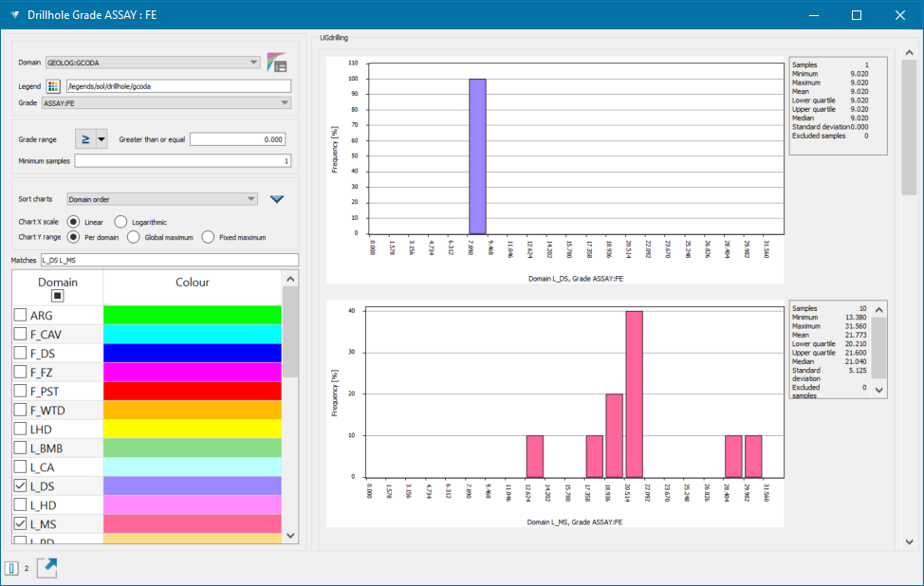
Task: Click the greater-than-or-equal grade range operator button
Action: point(85,138)
